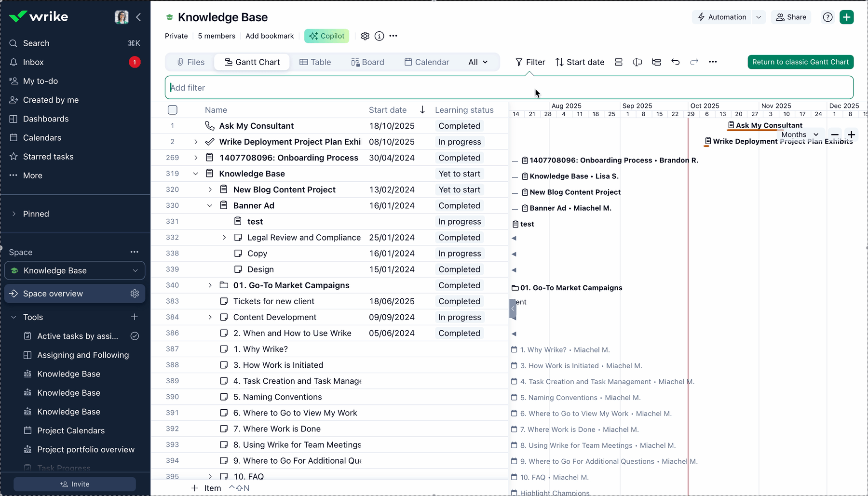Collapse the left sidebar with arrow icon
Image resolution: width=868 pixels, height=496 pixels.
[138, 17]
